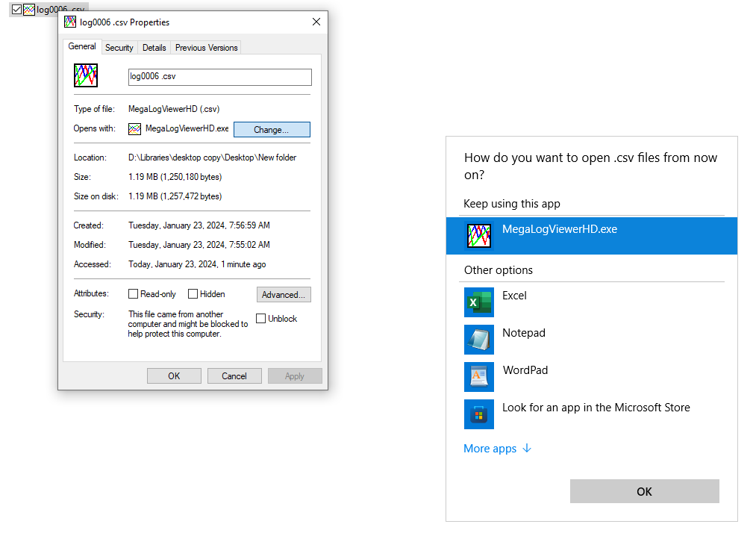
Task: Expand the More apps list
Action: point(497,449)
